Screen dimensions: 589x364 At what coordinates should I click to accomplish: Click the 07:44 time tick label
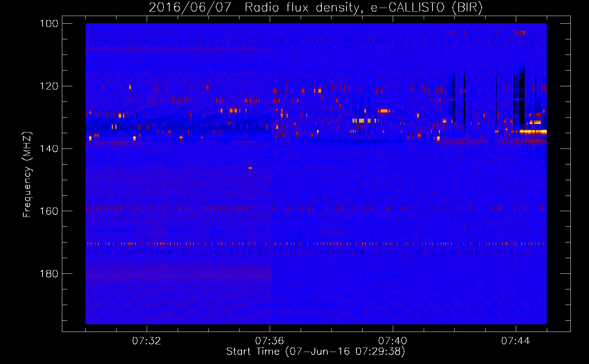tap(516, 341)
